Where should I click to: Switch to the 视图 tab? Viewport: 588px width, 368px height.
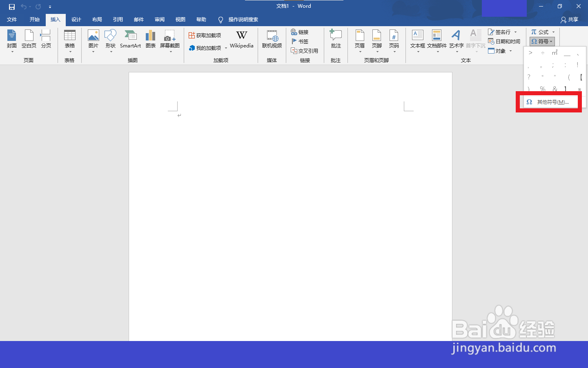[180, 20]
